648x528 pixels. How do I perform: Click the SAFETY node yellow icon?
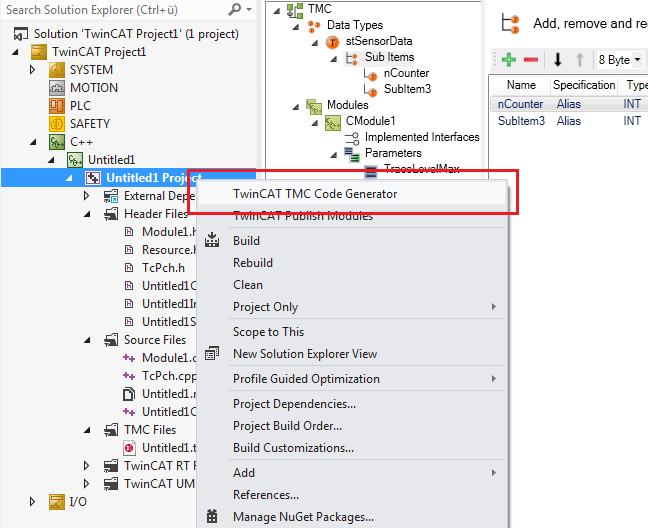click(x=57, y=124)
